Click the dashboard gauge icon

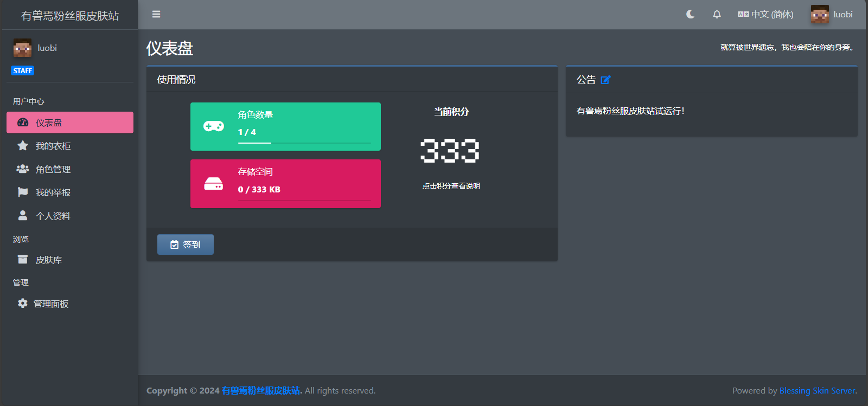[x=23, y=123]
